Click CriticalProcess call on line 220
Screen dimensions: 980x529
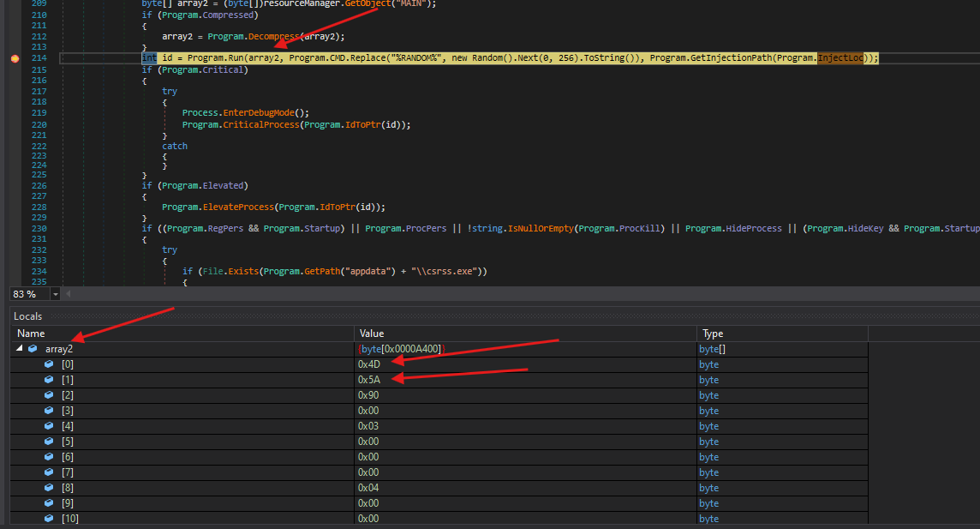tap(259, 124)
